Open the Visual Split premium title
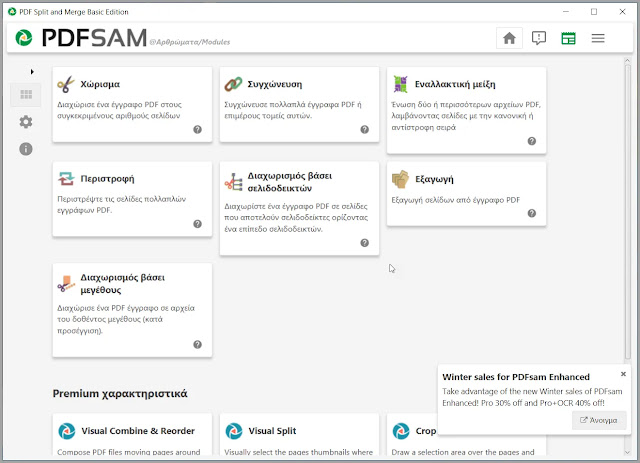This screenshot has width=640, height=463. pyautogui.click(x=272, y=431)
